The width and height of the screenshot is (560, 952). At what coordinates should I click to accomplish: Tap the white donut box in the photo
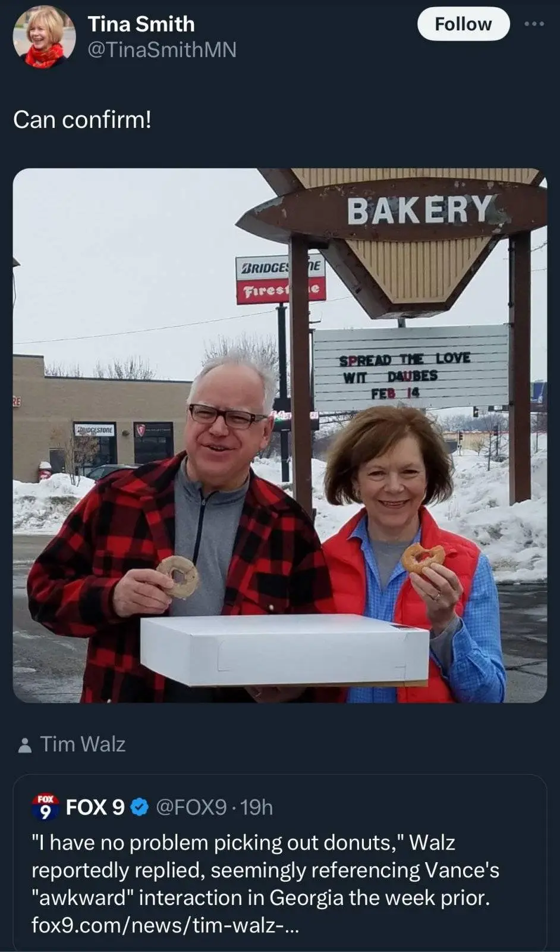click(284, 650)
